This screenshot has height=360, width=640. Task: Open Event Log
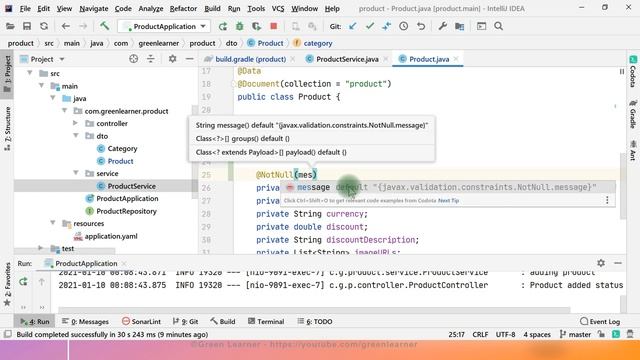coord(600,322)
